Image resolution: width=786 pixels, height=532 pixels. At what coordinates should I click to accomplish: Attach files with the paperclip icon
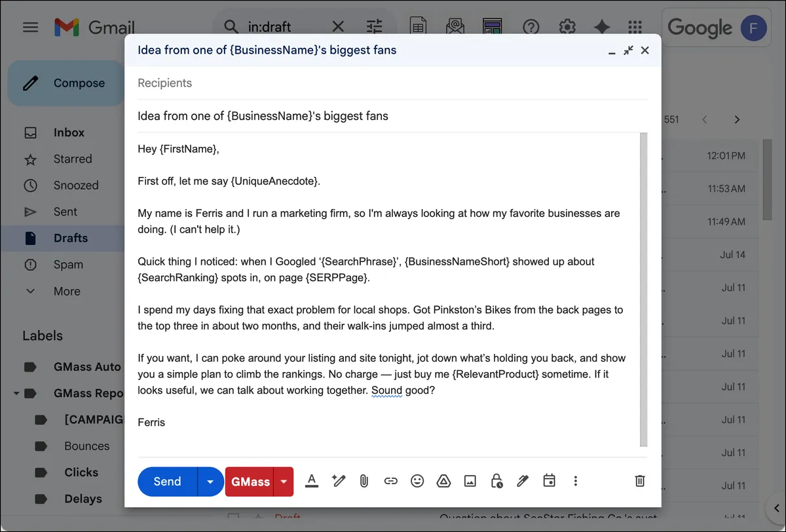coord(364,481)
